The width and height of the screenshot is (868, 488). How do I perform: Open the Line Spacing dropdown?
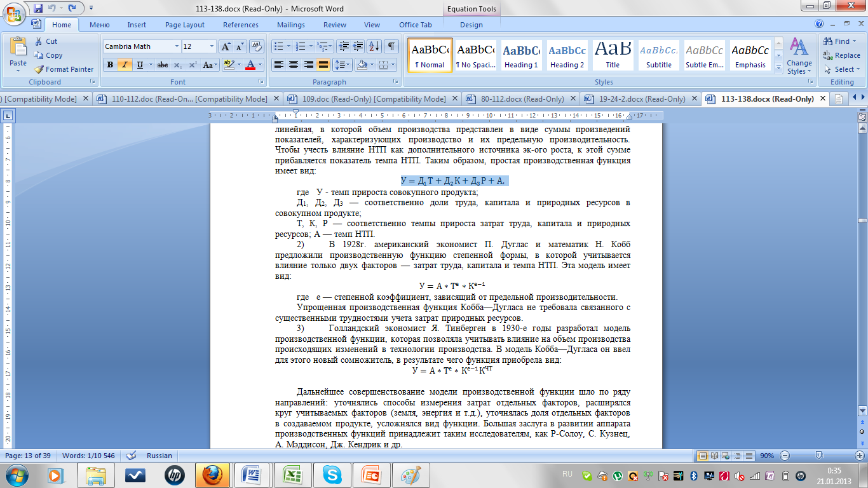pos(342,65)
